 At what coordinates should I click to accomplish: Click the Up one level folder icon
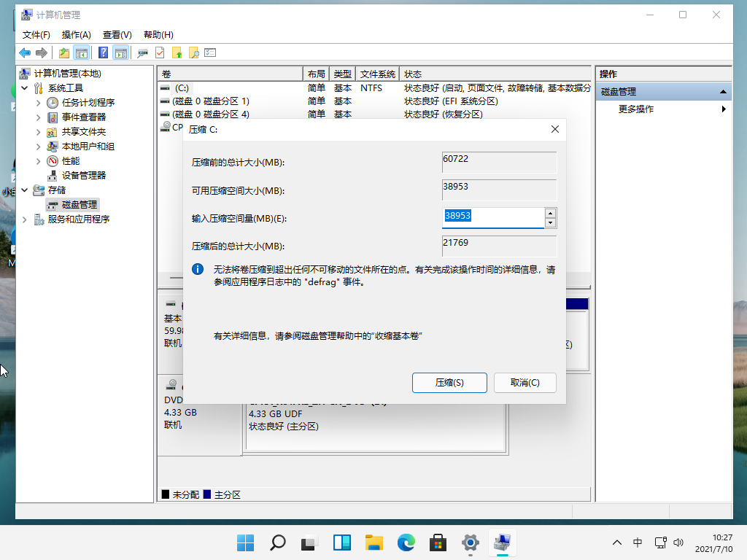[x=64, y=52]
